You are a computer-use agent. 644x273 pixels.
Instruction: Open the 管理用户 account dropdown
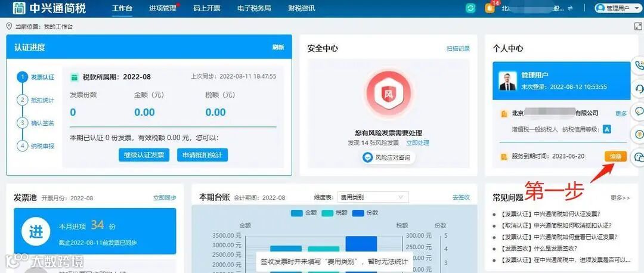point(618,8)
